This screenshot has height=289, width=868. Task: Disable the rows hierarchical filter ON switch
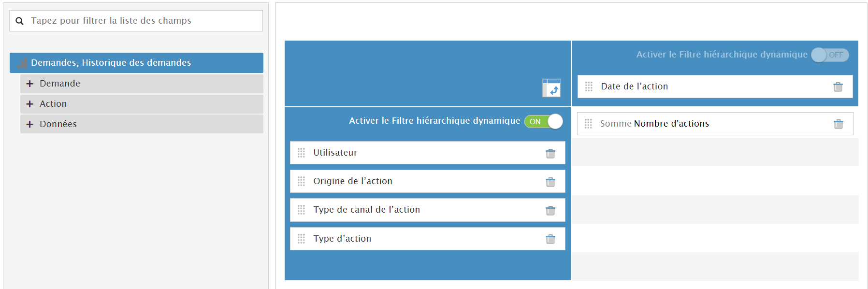pyautogui.click(x=544, y=121)
